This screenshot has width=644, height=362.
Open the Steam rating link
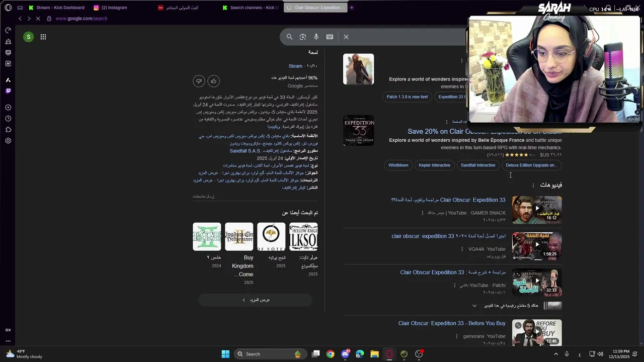click(x=295, y=66)
